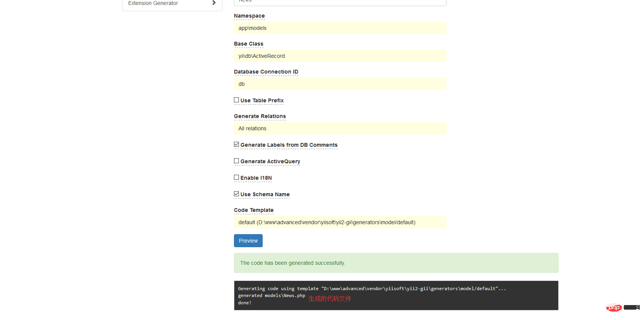Click the blue Preview button
Image resolution: width=644 pixels, height=320 pixels.
[x=248, y=241]
